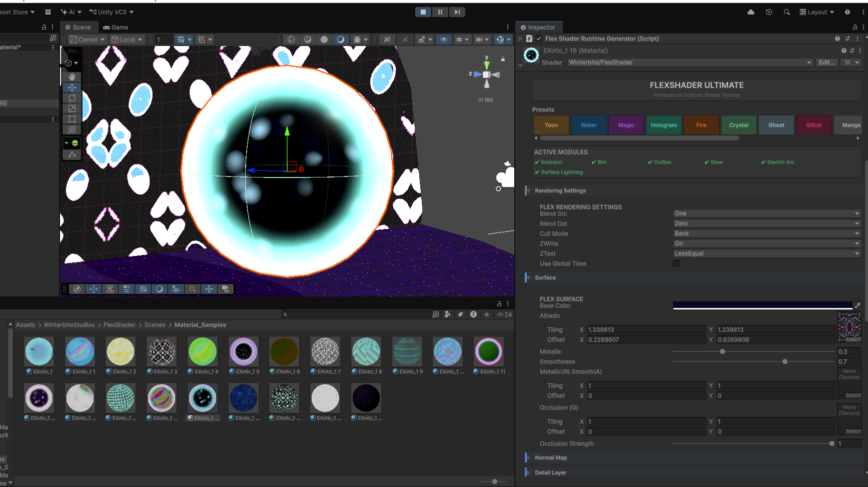Switch to the Game tab

[116, 27]
